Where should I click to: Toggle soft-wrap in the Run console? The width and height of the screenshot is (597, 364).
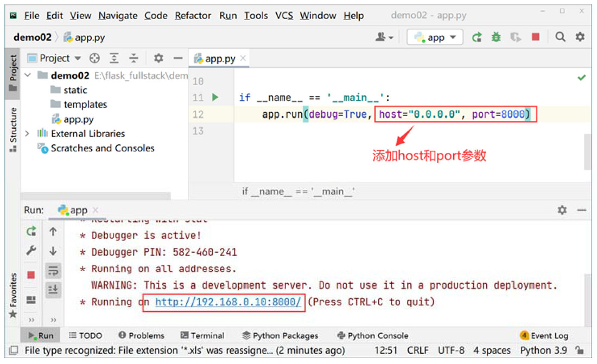(x=53, y=271)
